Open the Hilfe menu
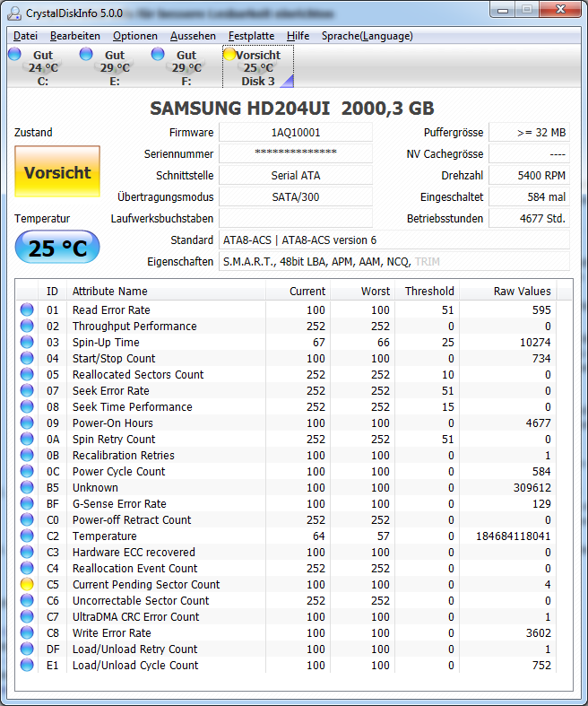This screenshot has width=588, height=706. 298,36
